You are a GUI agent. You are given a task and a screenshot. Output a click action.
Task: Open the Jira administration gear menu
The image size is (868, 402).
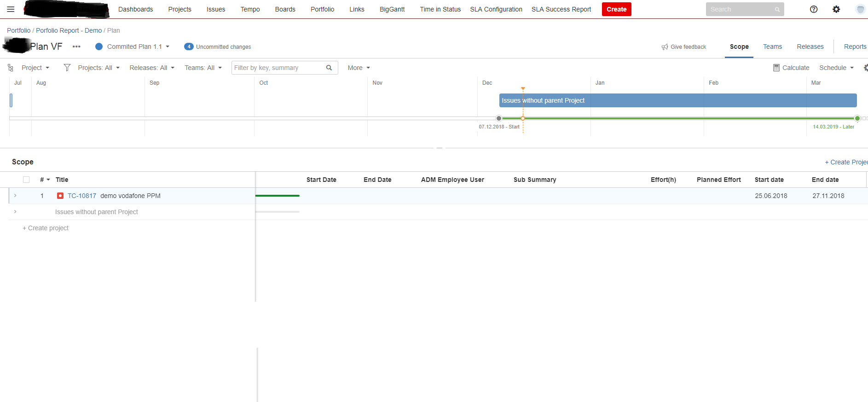836,9
